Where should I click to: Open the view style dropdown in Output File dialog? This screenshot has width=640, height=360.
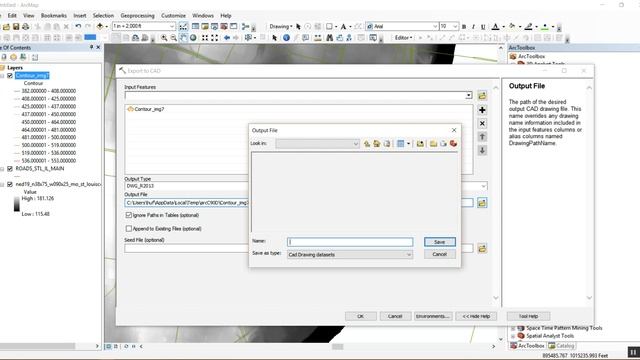point(408,144)
